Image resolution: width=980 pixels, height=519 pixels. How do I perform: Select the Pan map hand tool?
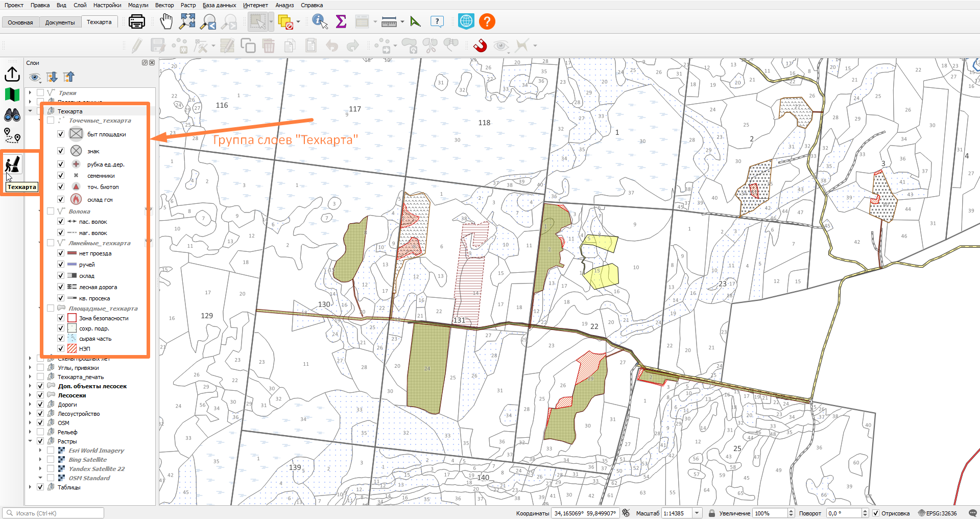[x=166, y=21]
